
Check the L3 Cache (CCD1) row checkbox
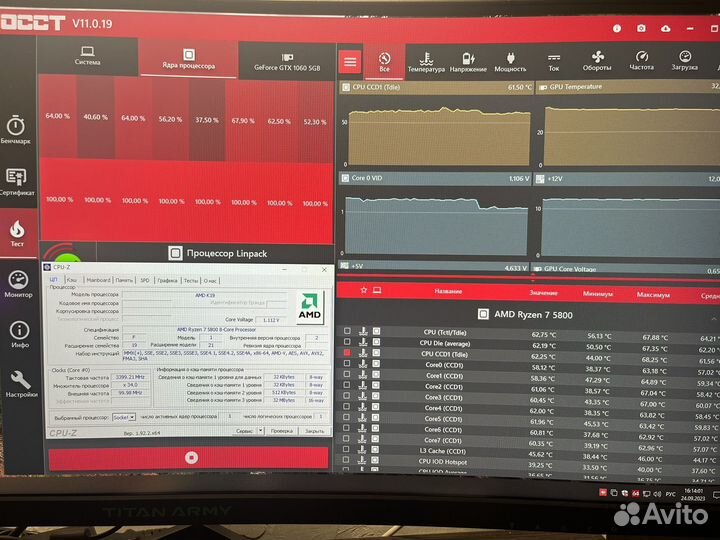click(347, 449)
